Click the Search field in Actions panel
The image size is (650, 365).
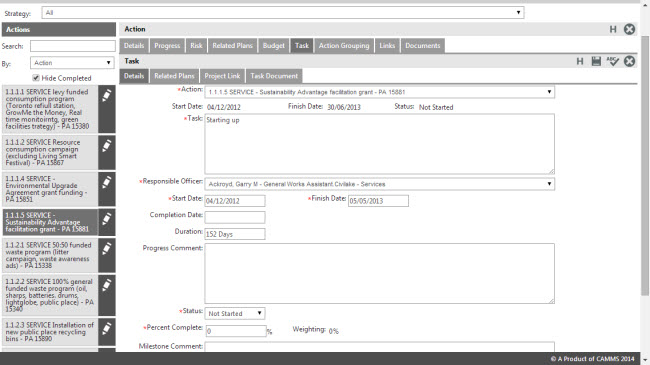73,46
